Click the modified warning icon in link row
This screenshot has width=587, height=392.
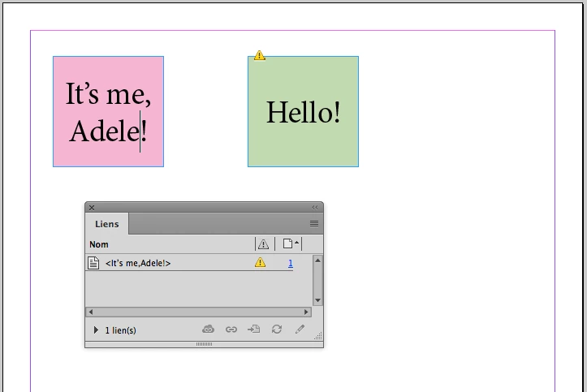pyautogui.click(x=260, y=263)
